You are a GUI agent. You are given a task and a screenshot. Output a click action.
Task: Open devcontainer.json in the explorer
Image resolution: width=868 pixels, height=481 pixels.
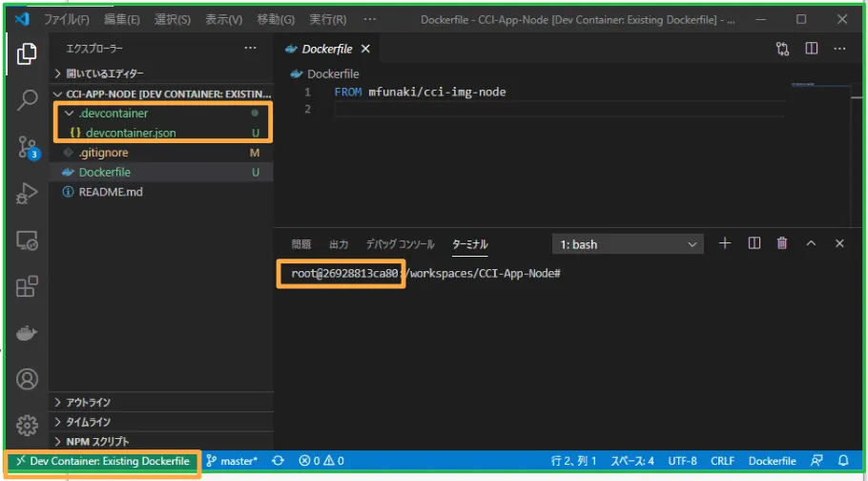(x=161, y=133)
